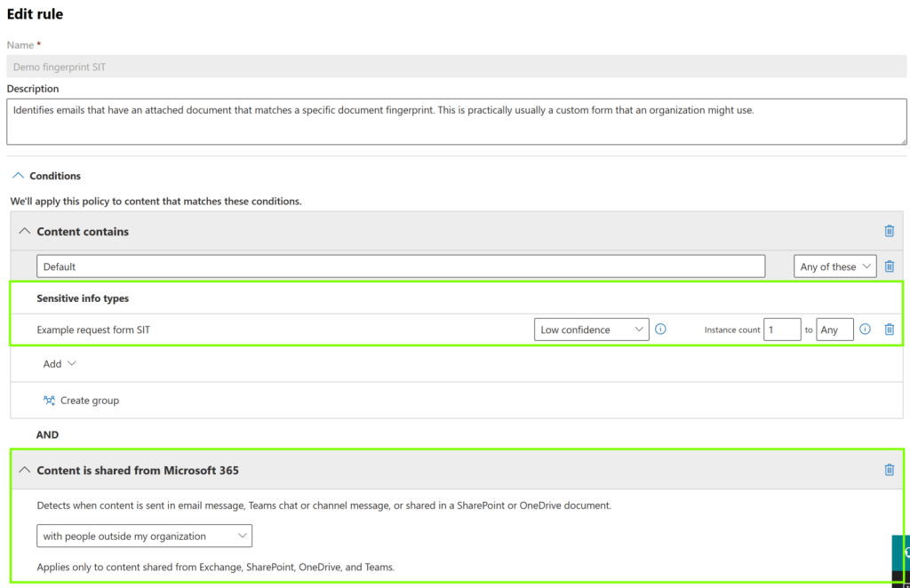The image size is (910, 588).
Task: Delete Content is shared from Microsoft 365 condition
Action: [889, 470]
